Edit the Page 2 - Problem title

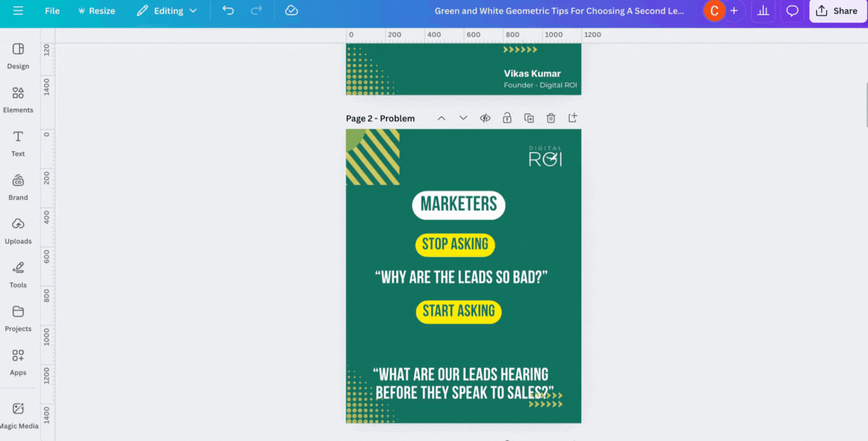coord(380,118)
